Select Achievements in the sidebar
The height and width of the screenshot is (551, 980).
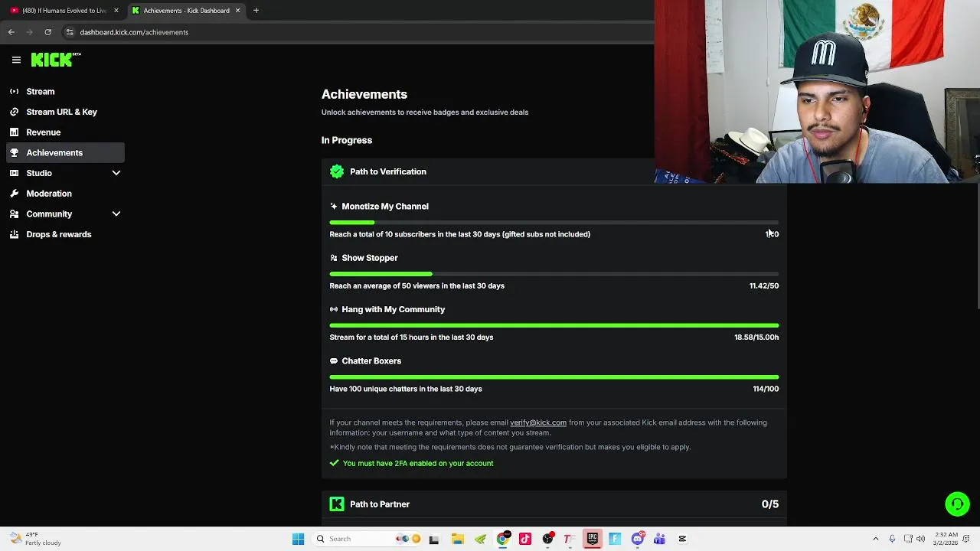point(65,152)
